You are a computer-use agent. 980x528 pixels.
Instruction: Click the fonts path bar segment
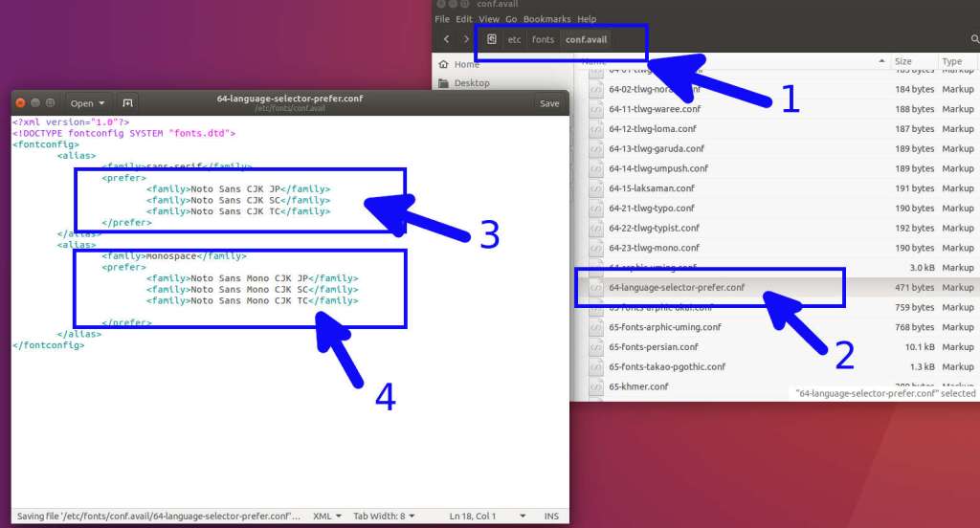click(x=543, y=39)
